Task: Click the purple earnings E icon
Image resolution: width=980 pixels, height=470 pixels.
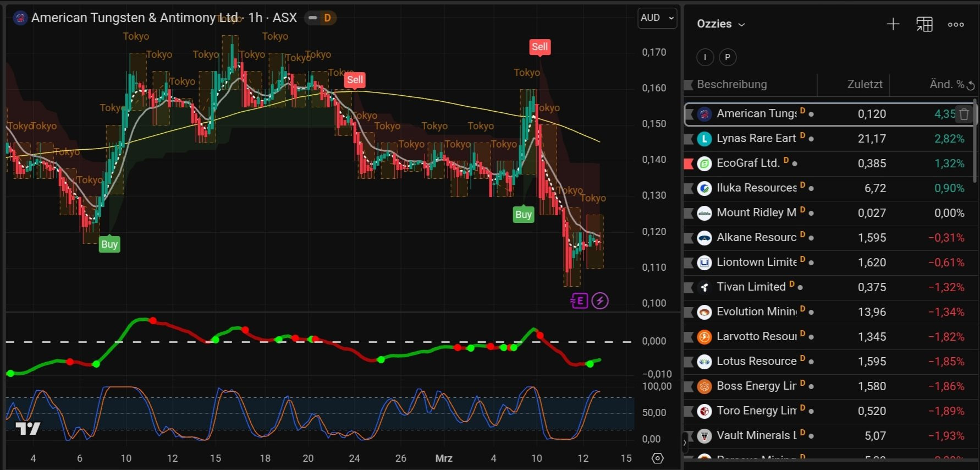Action: point(580,301)
